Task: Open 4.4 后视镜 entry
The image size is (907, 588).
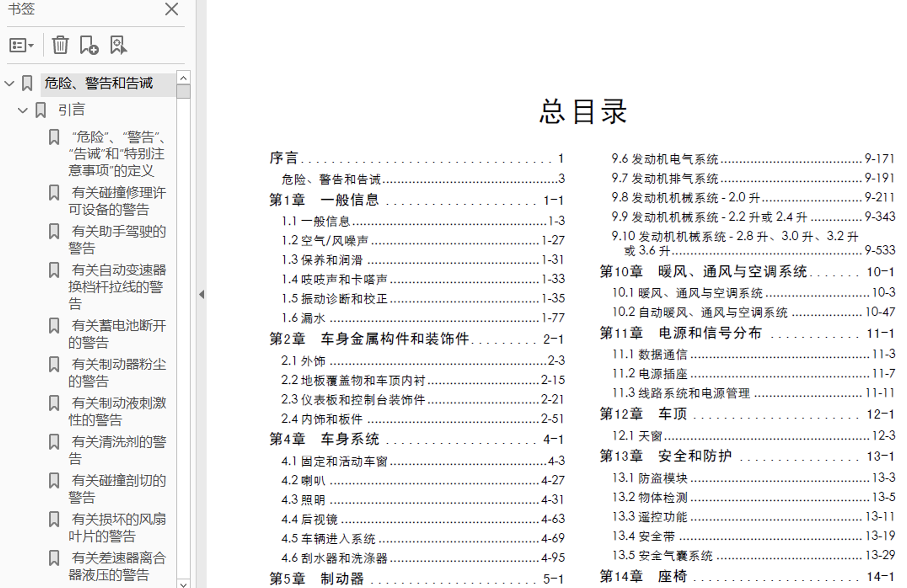Action: coord(423,519)
